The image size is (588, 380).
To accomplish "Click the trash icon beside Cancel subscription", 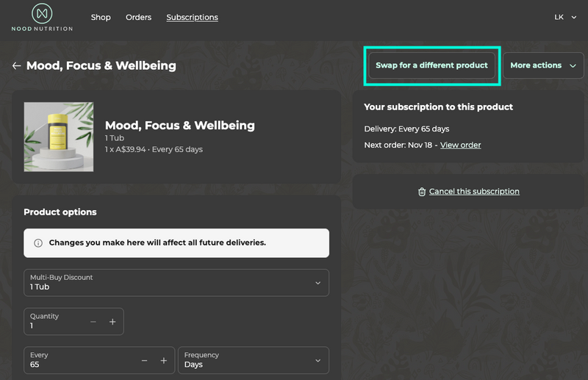I will point(422,192).
